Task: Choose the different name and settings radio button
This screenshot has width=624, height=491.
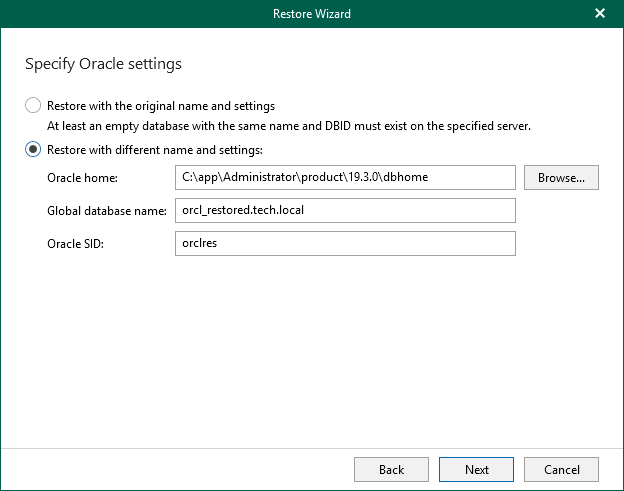Action: point(33,150)
